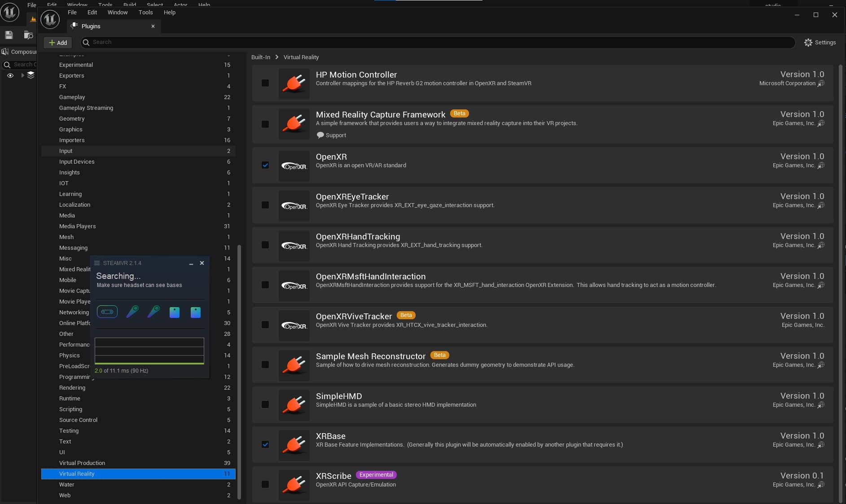
Task: Open the File menu in Plugins window
Action: click(x=72, y=13)
